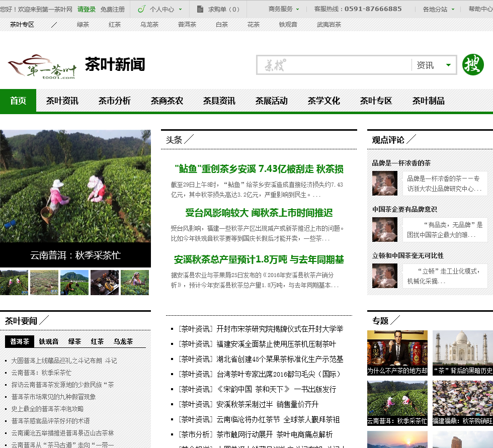Image resolution: width=493 pixels, height=448 pixels.
Task: Open special topic 福建福鼎：秋茶购销旺 image
Action: 463,403
